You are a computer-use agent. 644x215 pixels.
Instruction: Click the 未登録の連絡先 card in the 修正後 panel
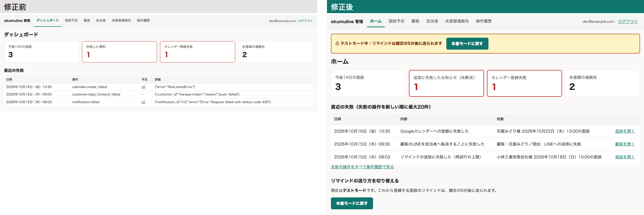[602, 83]
